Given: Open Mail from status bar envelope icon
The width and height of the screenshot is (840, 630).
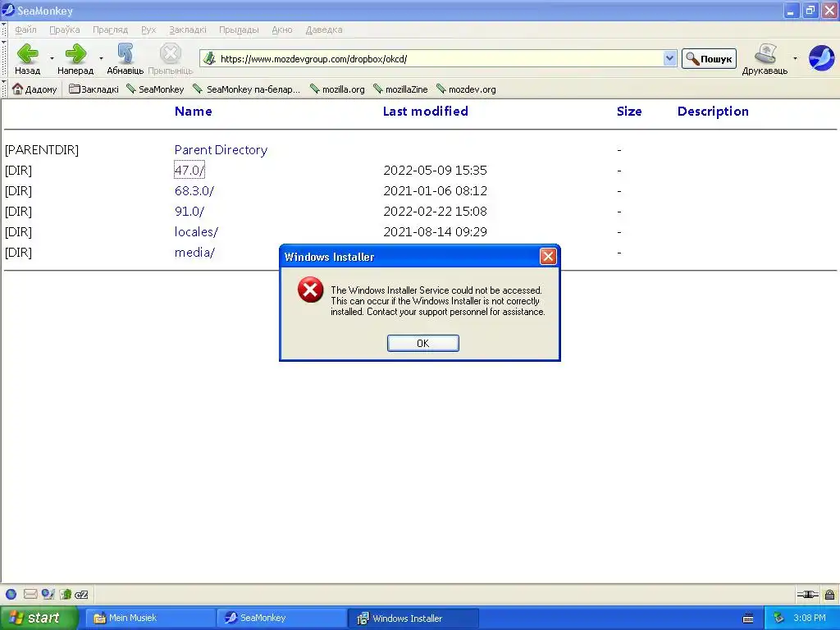Looking at the screenshot, I should click(30, 594).
